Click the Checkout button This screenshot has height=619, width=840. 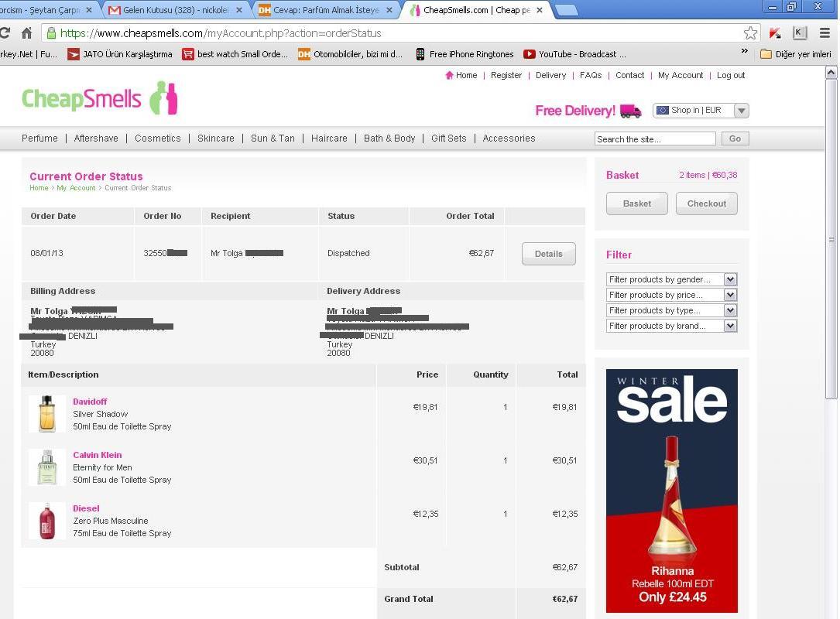tap(707, 203)
